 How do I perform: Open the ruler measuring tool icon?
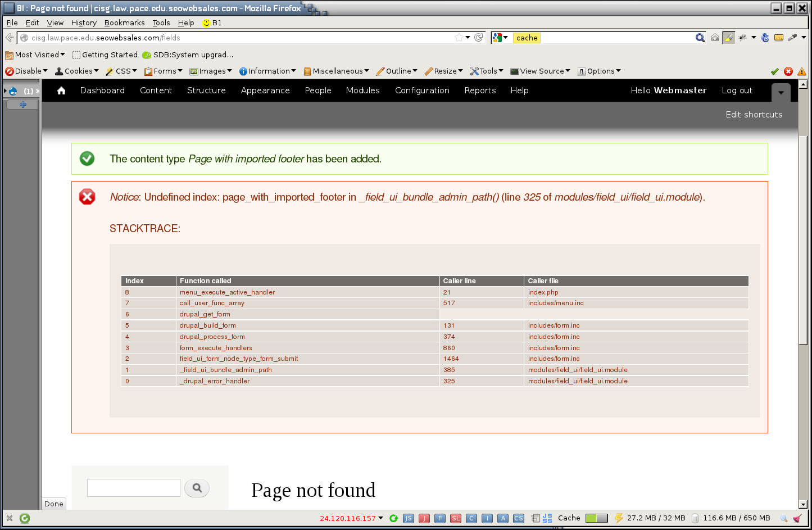point(779,38)
